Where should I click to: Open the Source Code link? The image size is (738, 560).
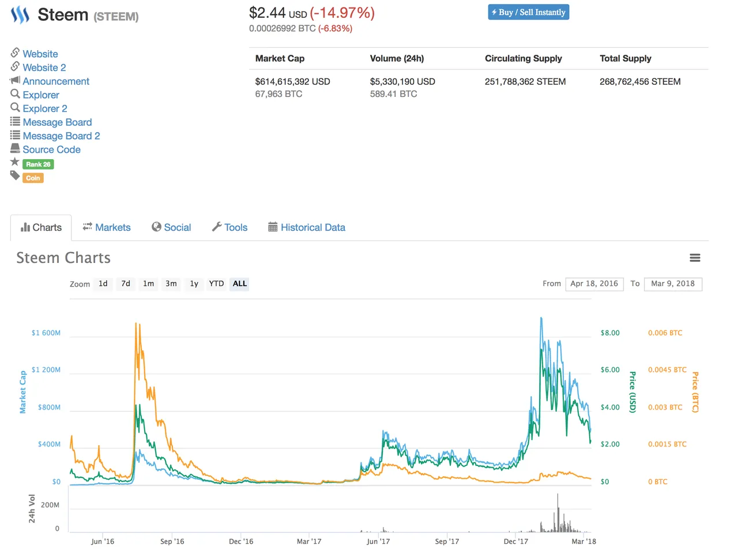[51, 149]
